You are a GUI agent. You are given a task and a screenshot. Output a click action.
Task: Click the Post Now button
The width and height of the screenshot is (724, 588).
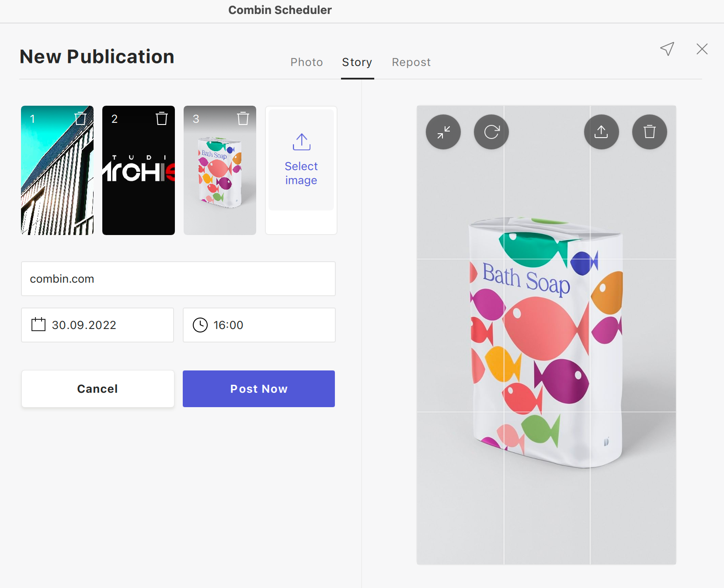point(259,388)
